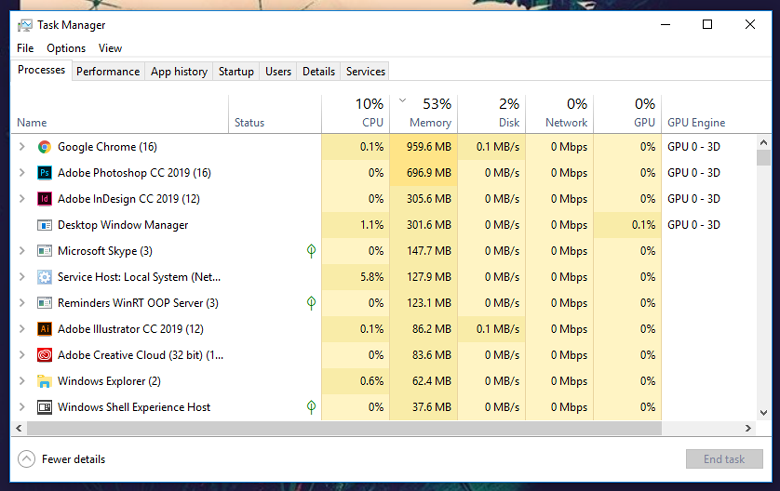Screen dimensions: 780x491
Task: Click the Adobe Creative Cloud icon
Action: coord(44,355)
